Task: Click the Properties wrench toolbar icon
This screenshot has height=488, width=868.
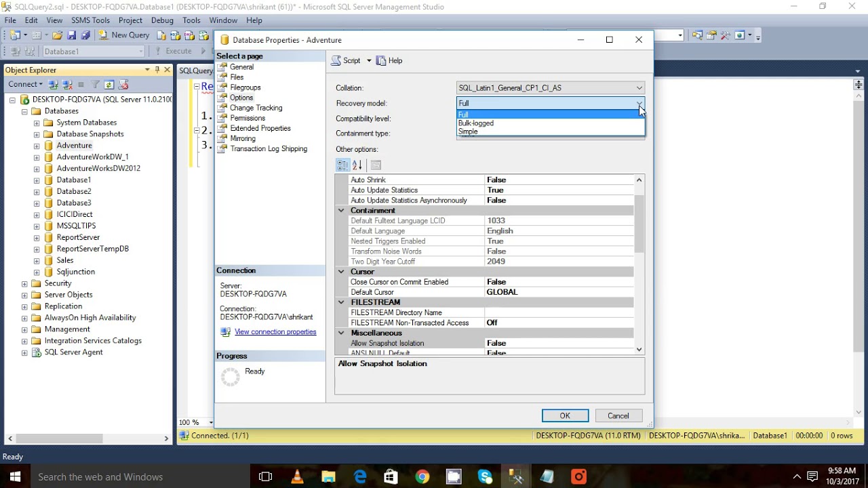Action: [x=726, y=35]
